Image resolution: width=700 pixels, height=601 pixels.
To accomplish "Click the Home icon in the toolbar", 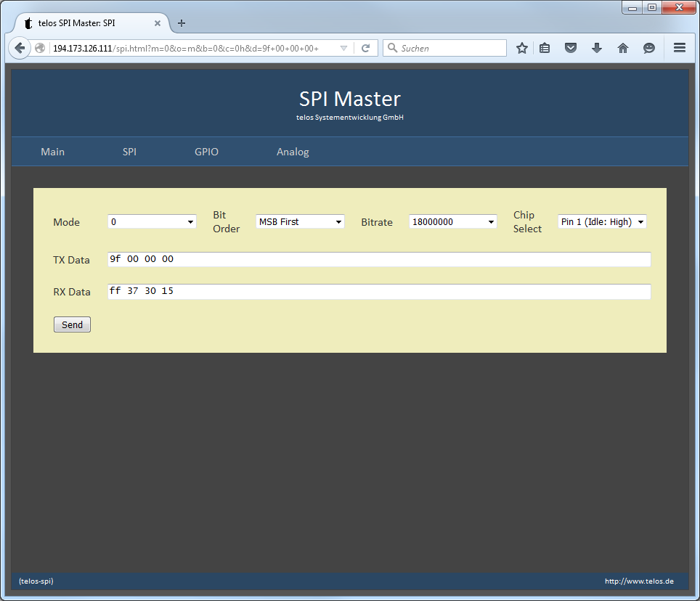I will (x=622, y=48).
